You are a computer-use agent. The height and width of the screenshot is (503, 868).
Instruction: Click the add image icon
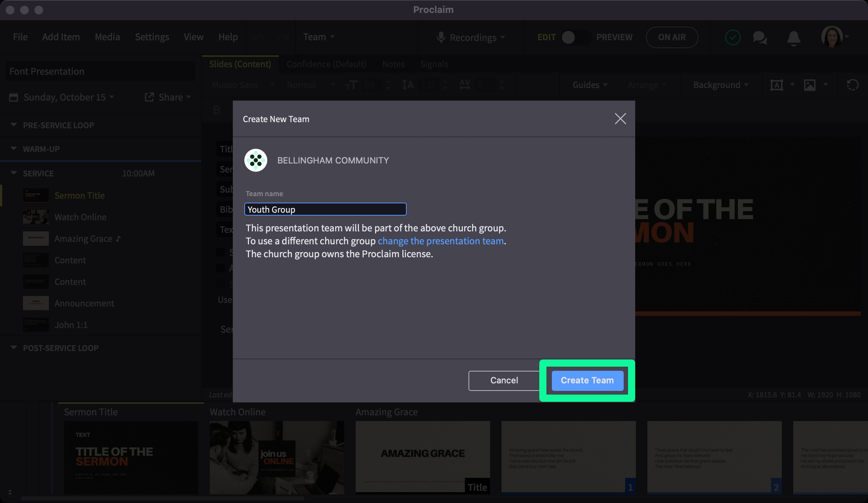point(810,85)
